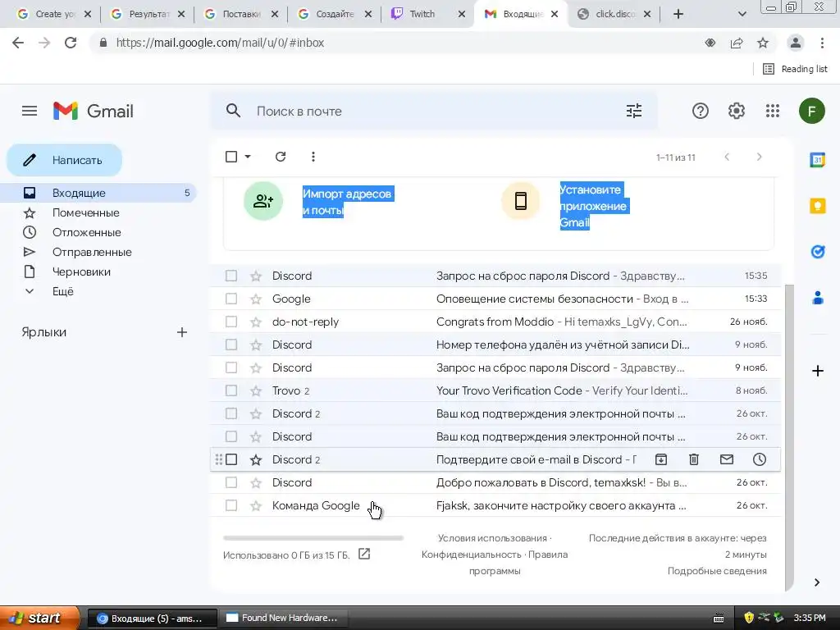Open Found New Hardware taskbar item

click(283, 618)
